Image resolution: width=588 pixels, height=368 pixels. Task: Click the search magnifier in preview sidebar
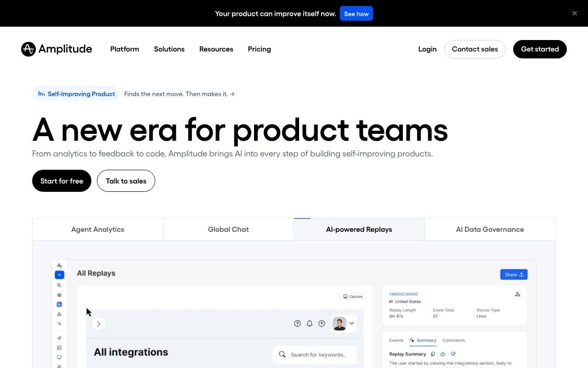59,285
